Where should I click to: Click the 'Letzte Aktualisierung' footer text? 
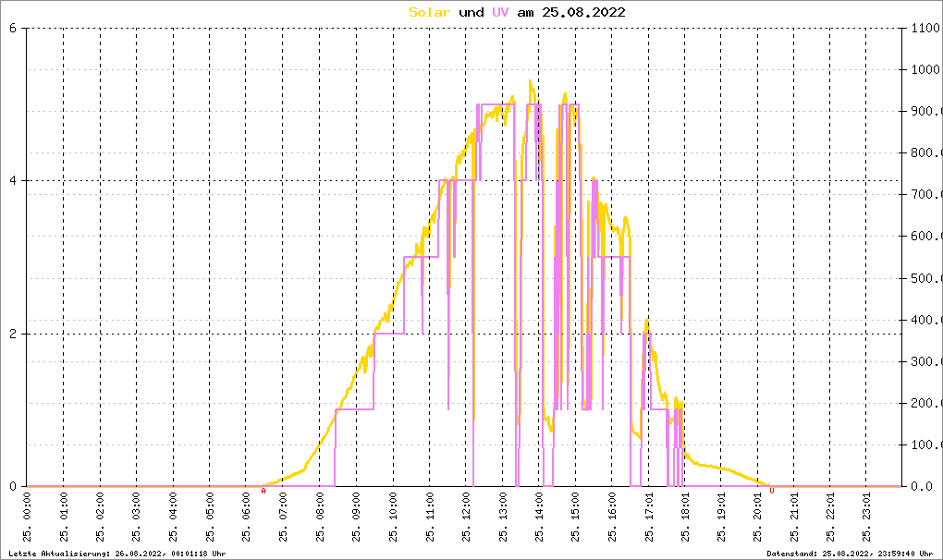[x=117, y=554]
